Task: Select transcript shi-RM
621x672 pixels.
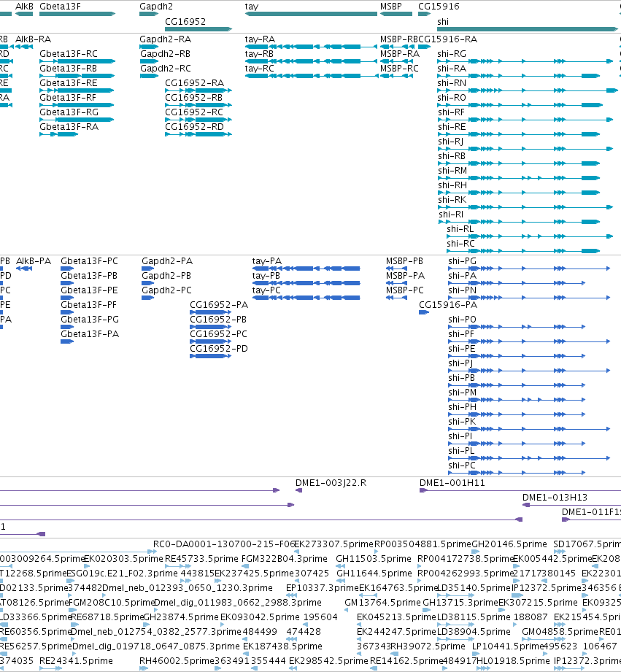Action: tap(452, 170)
